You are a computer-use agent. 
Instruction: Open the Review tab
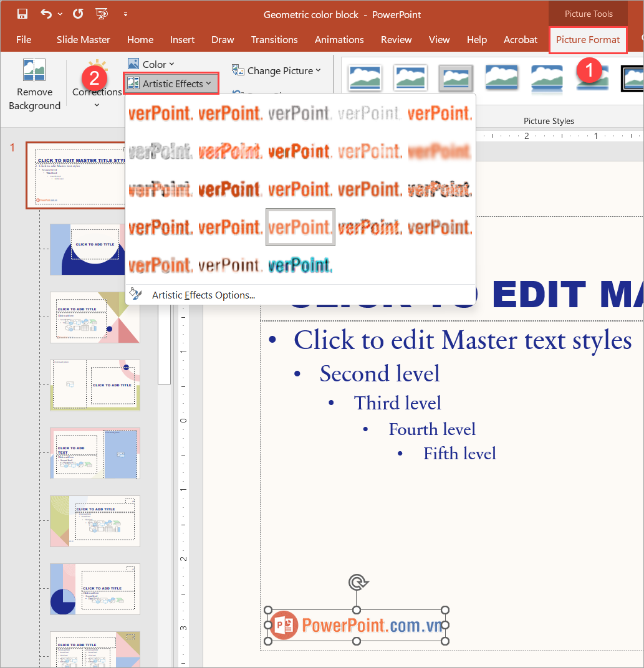pyautogui.click(x=396, y=40)
